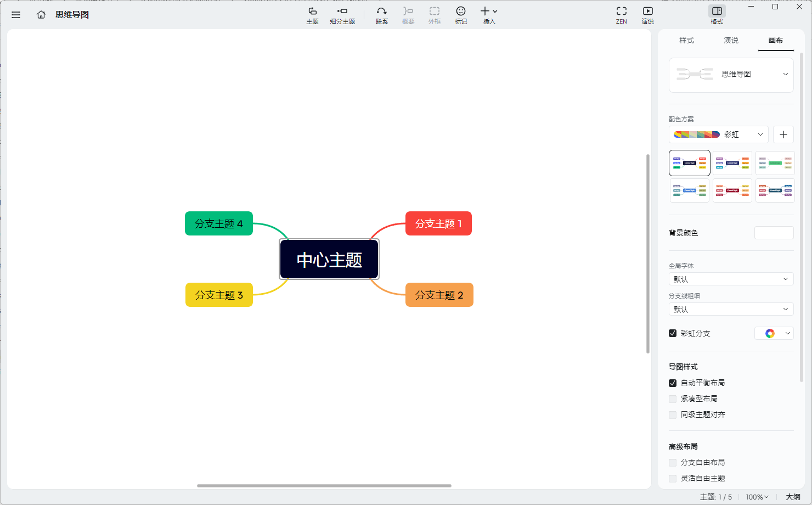This screenshot has width=812, height=505.
Task: Open the 大纲 outline view
Action: tap(792, 496)
